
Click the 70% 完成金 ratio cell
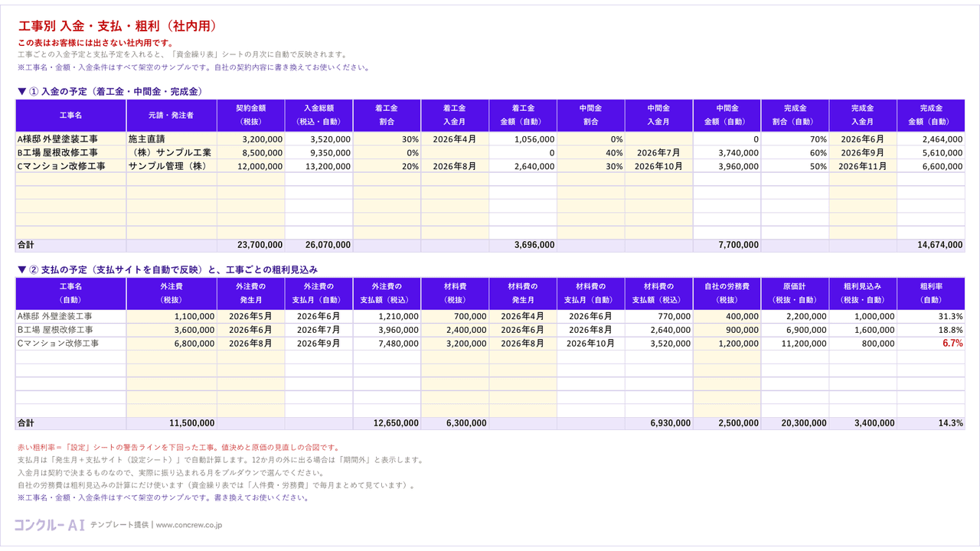pos(795,139)
